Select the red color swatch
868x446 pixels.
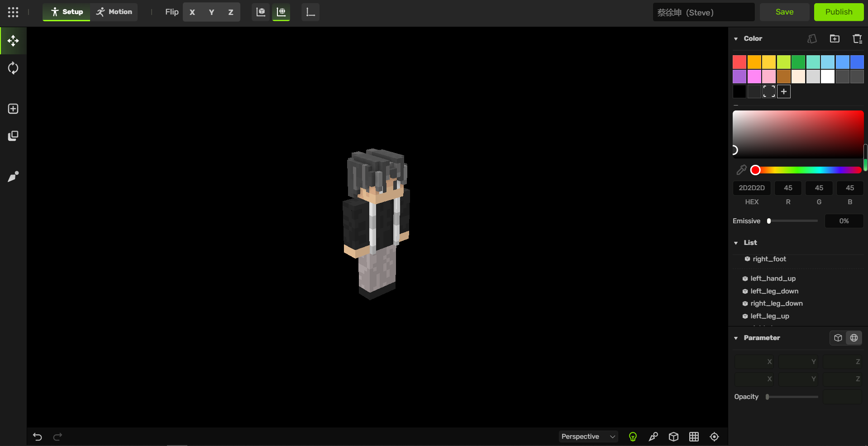pos(739,62)
